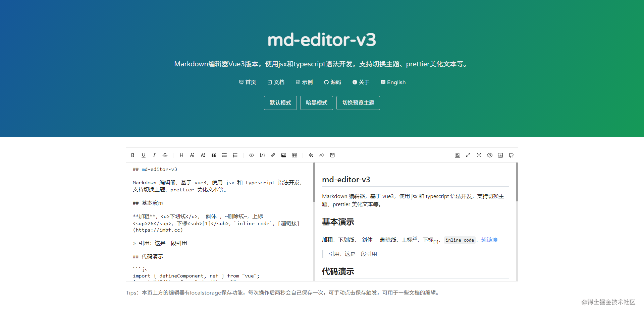Insert a table
The height and width of the screenshot is (314, 644).
click(294, 155)
